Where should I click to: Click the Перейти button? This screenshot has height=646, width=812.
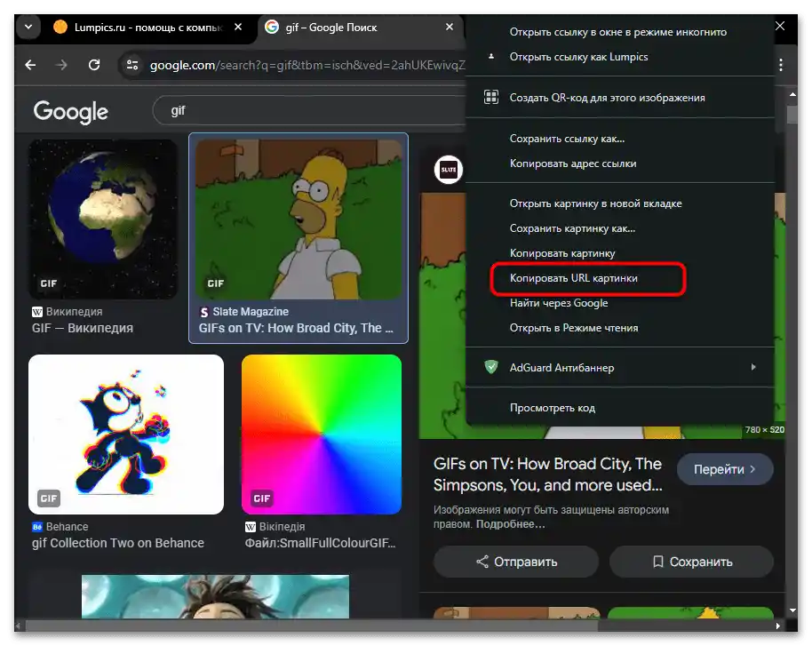pyautogui.click(x=724, y=469)
